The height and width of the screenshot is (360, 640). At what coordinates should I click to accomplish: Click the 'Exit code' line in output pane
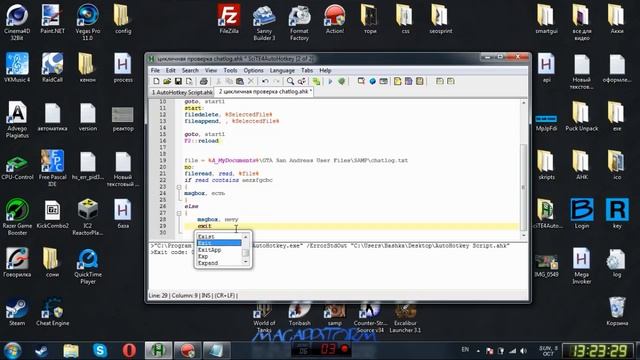point(171,252)
